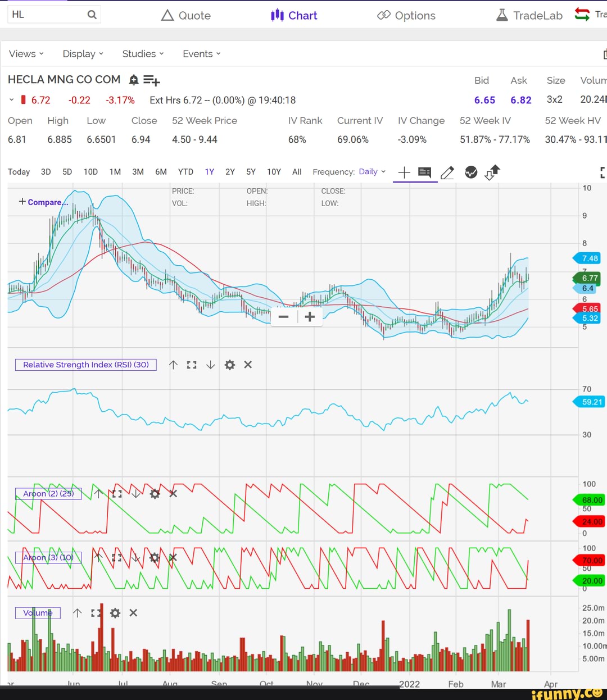Image resolution: width=607 pixels, height=700 pixels.
Task: Open the Quote tab
Action: point(186,16)
